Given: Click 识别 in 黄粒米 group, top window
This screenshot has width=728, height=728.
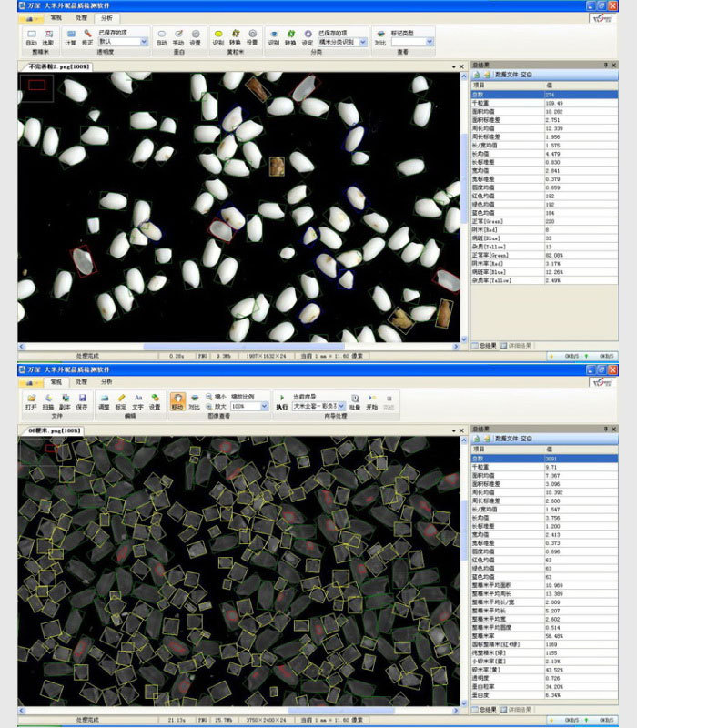Looking at the screenshot, I should pos(218,37).
